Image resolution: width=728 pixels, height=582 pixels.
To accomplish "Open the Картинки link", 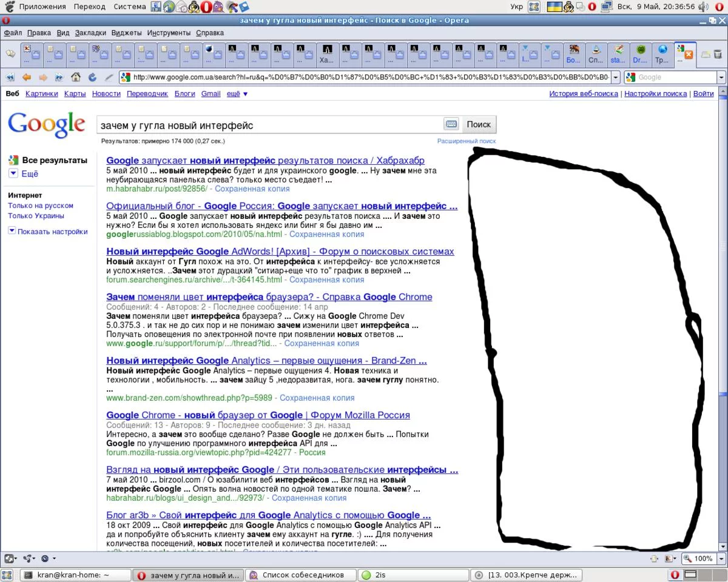I will [42, 94].
